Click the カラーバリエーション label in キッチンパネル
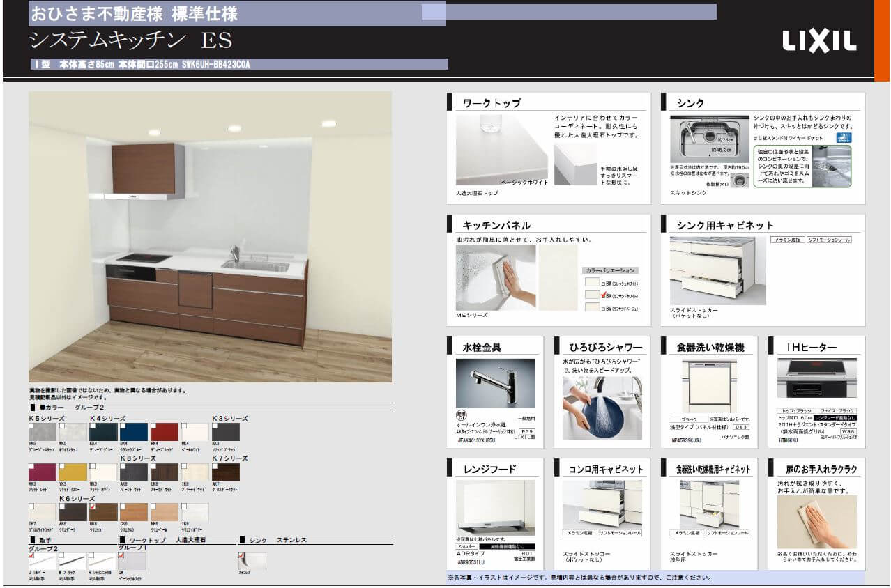The image size is (891, 588). 610,270
